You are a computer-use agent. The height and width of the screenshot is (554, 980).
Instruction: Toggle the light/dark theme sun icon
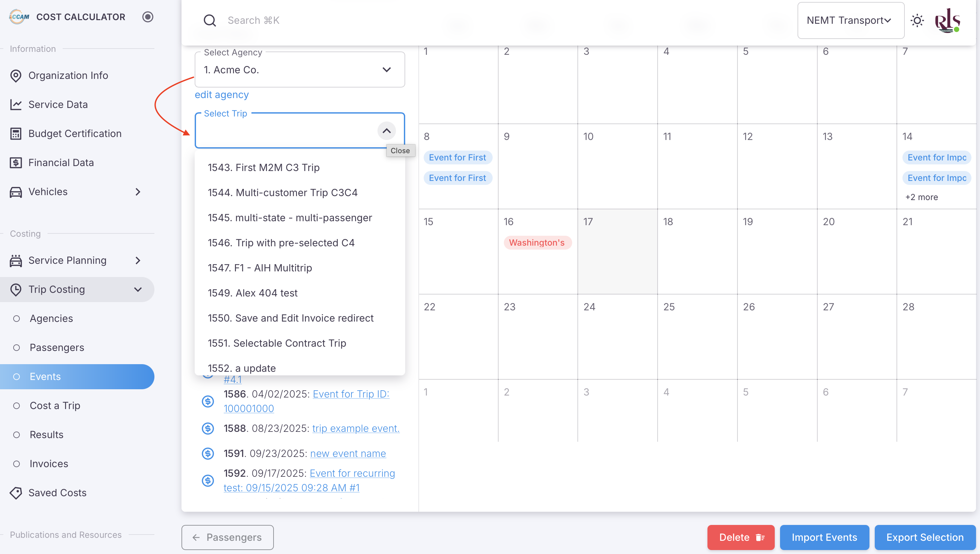tap(917, 20)
